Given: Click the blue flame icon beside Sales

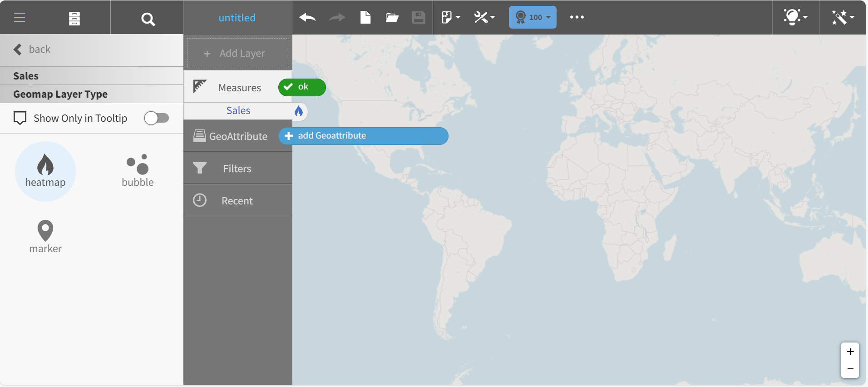Looking at the screenshot, I should pos(298,111).
